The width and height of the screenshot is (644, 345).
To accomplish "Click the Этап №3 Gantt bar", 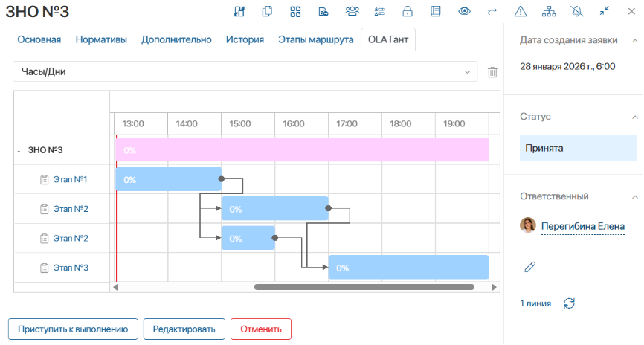I will pos(408,268).
